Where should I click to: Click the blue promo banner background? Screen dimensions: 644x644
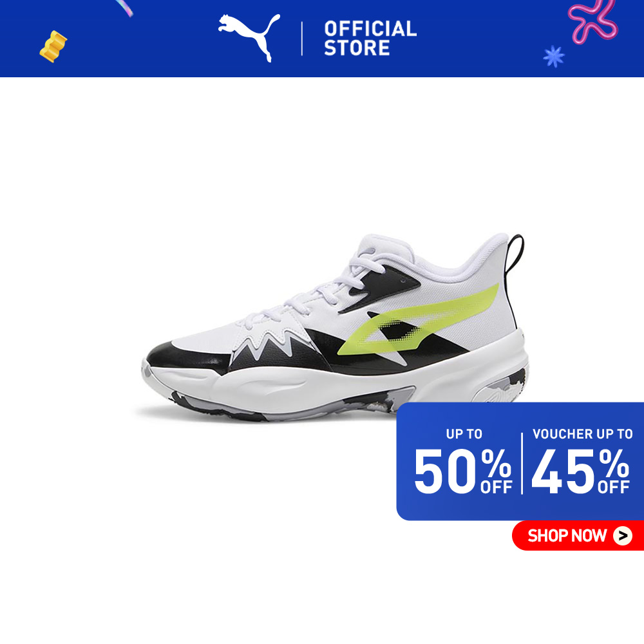point(520,461)
